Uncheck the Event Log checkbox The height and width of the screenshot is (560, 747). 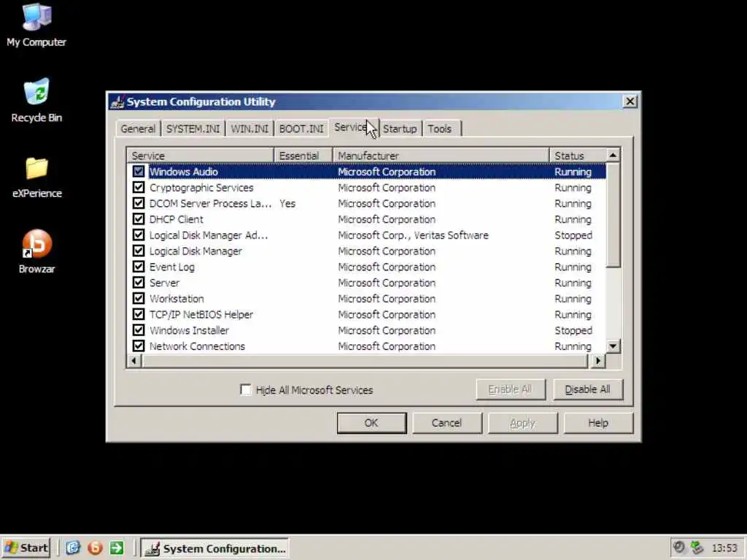(139, 267)
